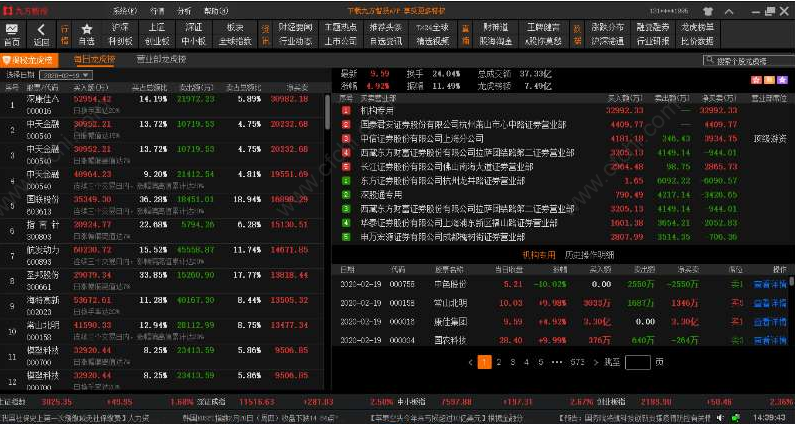Click the 慢牛龙虎榜 shield badge
The image size is (795, 424).
pyautogui.click(x=29, y=60)
